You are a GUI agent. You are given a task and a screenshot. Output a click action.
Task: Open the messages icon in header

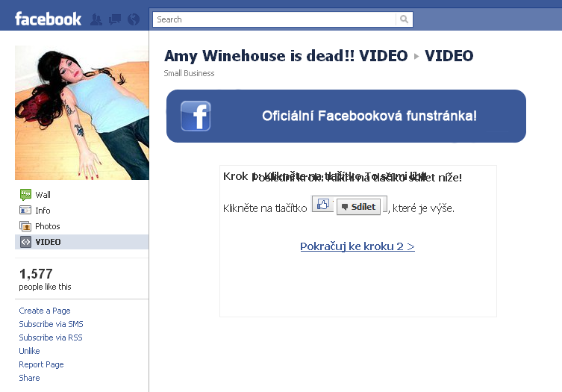(x=115, y=19)
